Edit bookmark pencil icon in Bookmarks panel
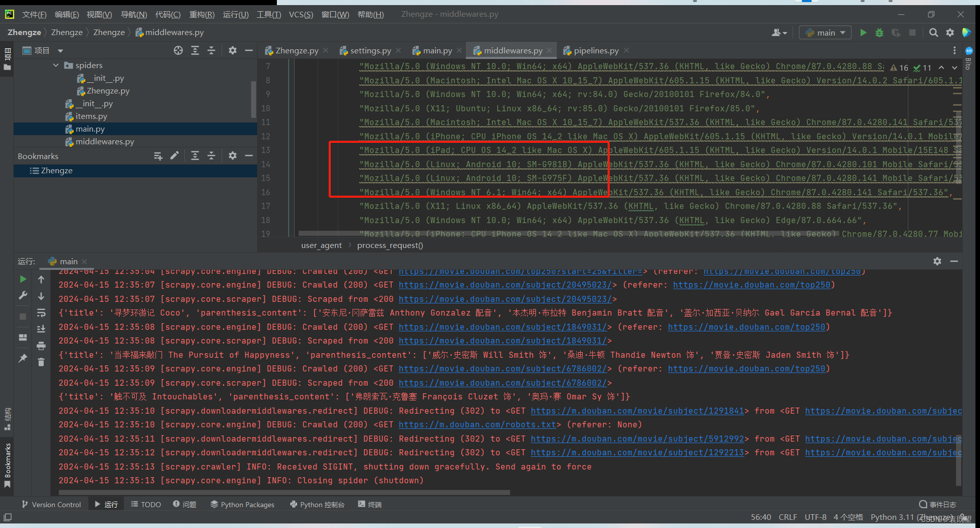The image size is (980, 528). coord(174,156)
